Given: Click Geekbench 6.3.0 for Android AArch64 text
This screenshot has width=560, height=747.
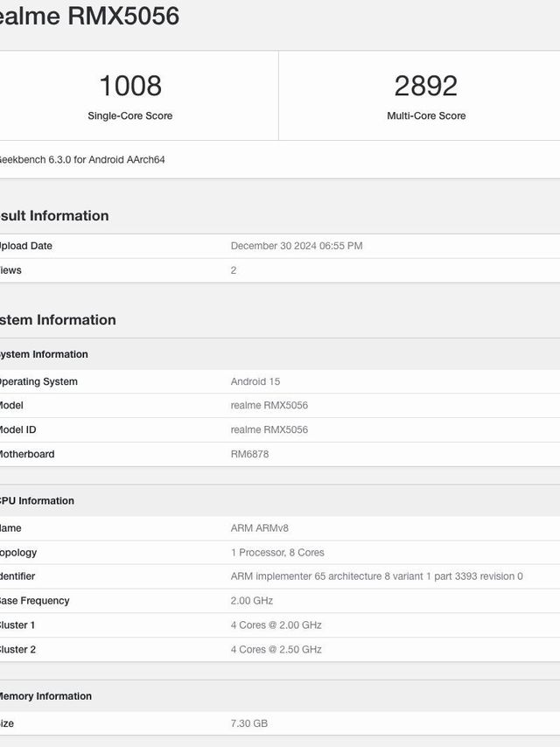Looking at the screenshot, I should pyautogui.click(x=82, y=159).
